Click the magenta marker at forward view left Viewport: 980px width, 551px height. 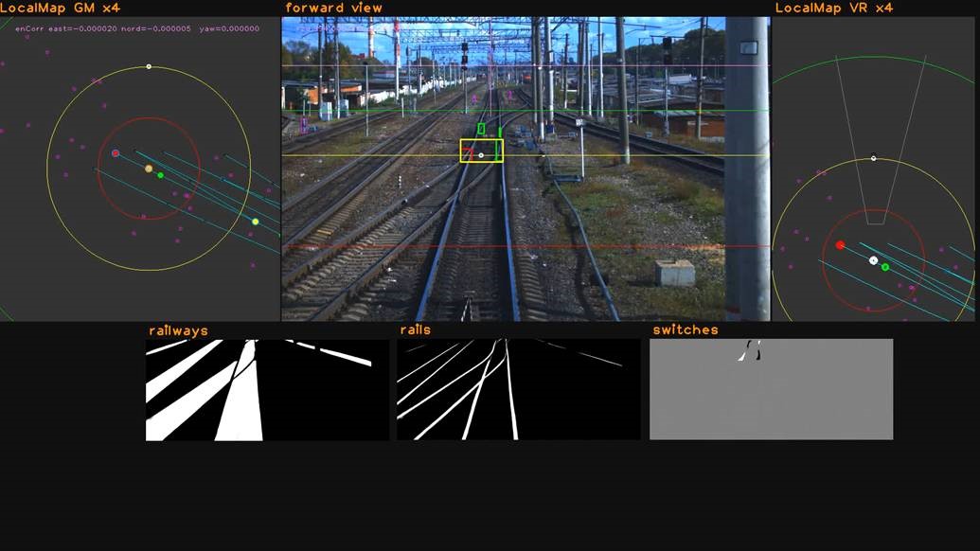pyautogui.click(x=304, y=125)
